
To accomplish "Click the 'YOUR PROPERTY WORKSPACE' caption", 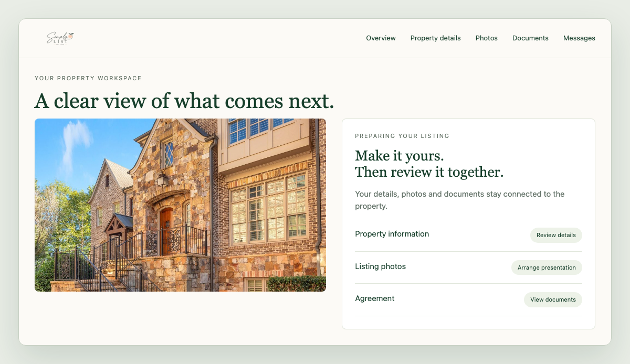I will pos(88,78).
